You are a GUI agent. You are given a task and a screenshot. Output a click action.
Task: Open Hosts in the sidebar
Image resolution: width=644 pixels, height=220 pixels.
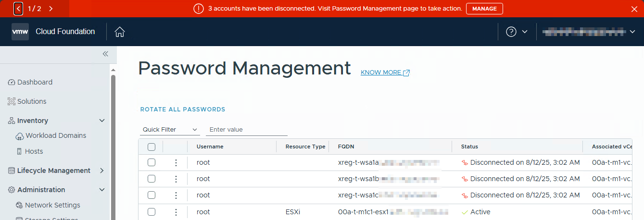[x=34, y=151]
